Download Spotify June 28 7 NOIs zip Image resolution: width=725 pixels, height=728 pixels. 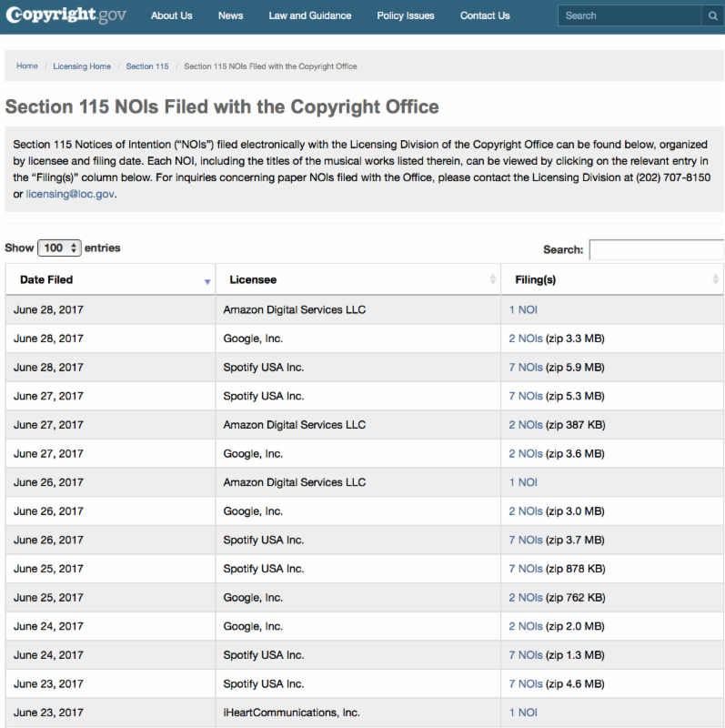526,368
